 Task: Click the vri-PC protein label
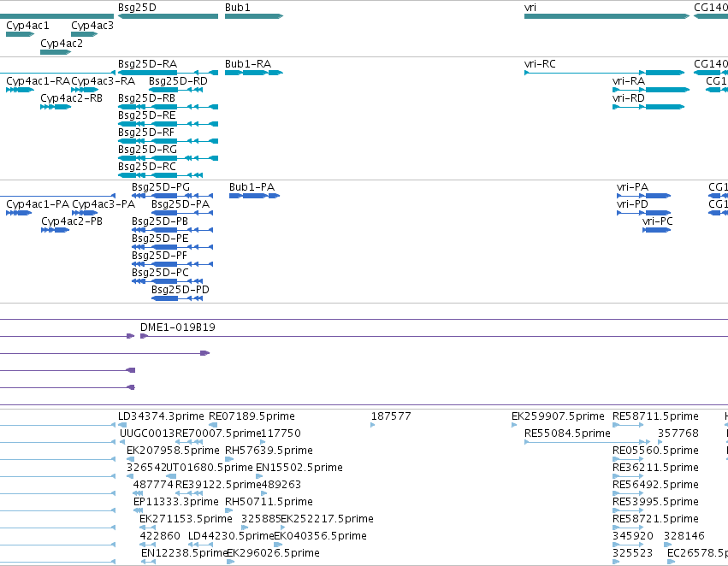(x=658, y=221)
